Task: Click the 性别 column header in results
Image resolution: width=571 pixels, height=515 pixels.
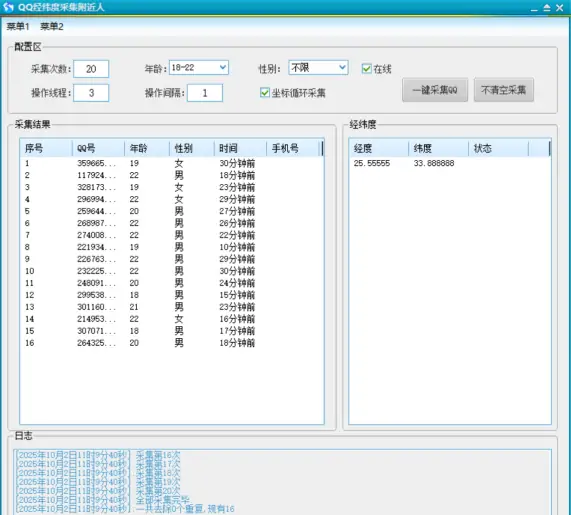Action: pyautogui.click(x=192, y=148)
